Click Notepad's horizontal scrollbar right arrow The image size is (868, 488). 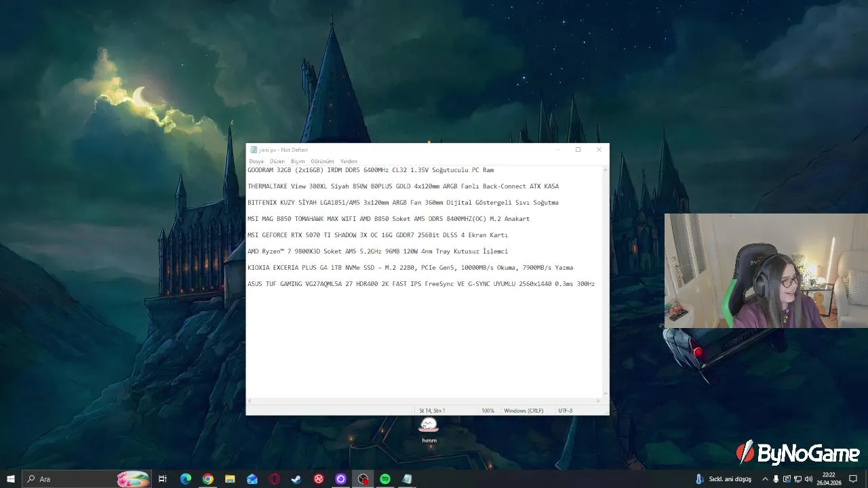[x=598, y=401]
